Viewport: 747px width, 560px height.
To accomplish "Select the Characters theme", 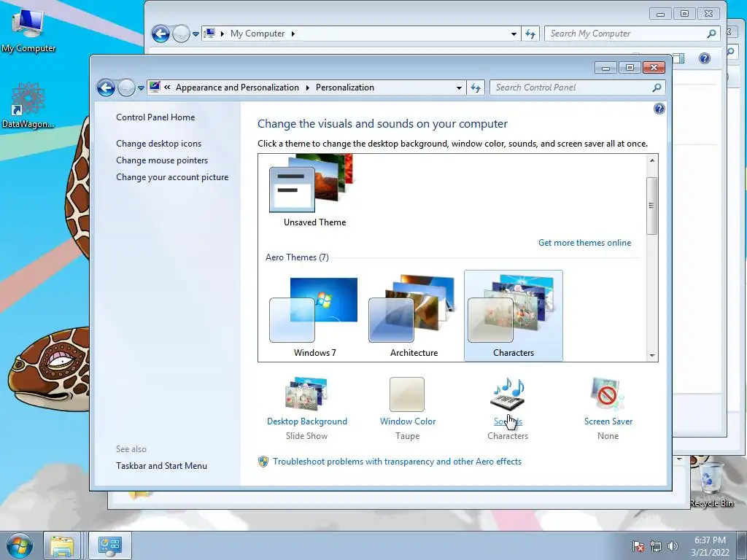I will click(x=513, y=315).
